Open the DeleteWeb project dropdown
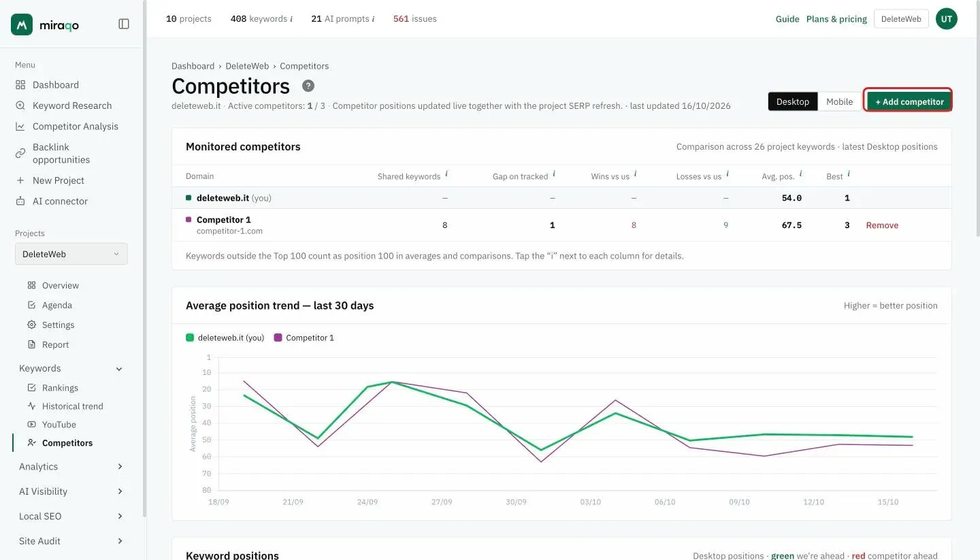Viewport: 980px width, 560px height. pyautogui.click(x=71, y=254)
